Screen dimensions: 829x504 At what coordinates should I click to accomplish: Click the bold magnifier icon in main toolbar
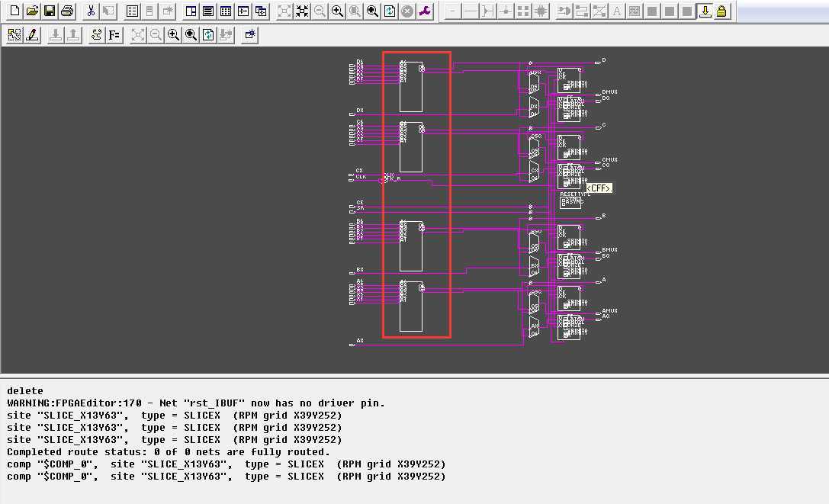(x=372, y=11)
